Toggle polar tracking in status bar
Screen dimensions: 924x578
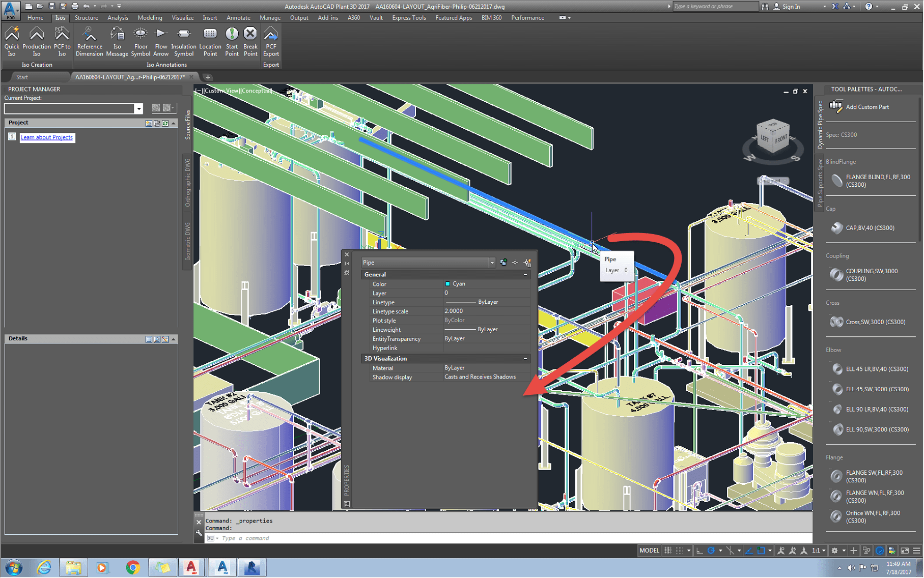pos(711,551)
